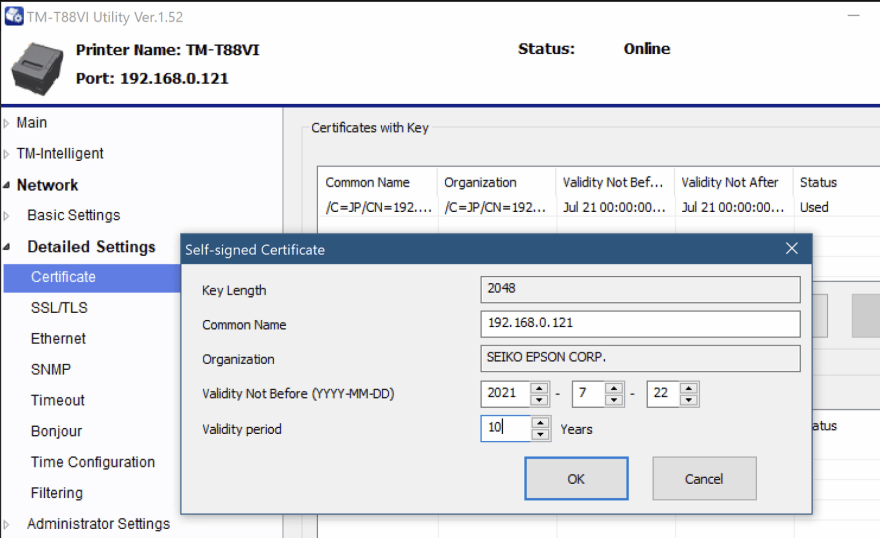Image resolution: width=880 pixels, height=538 pixels.
Task: Click the validity year field 2021
Action: (505, 393)
